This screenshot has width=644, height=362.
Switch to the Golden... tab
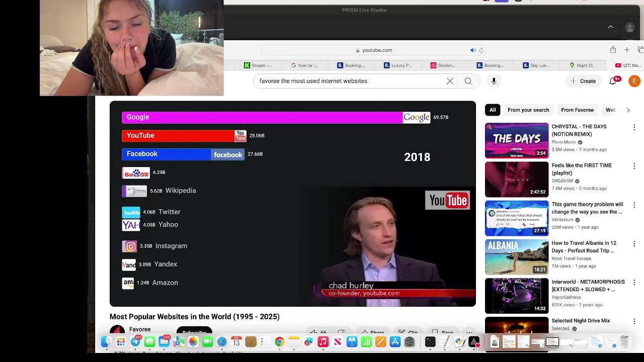[x=443, y=65]
